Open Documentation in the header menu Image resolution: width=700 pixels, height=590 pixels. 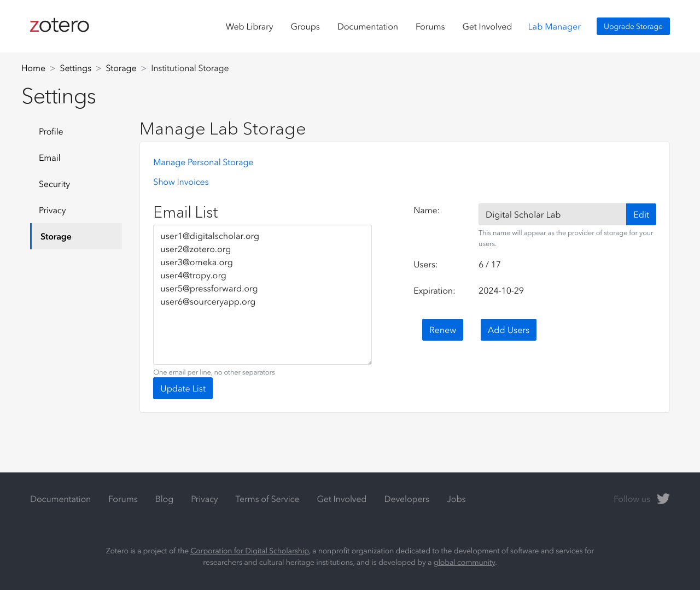[367, 26]
